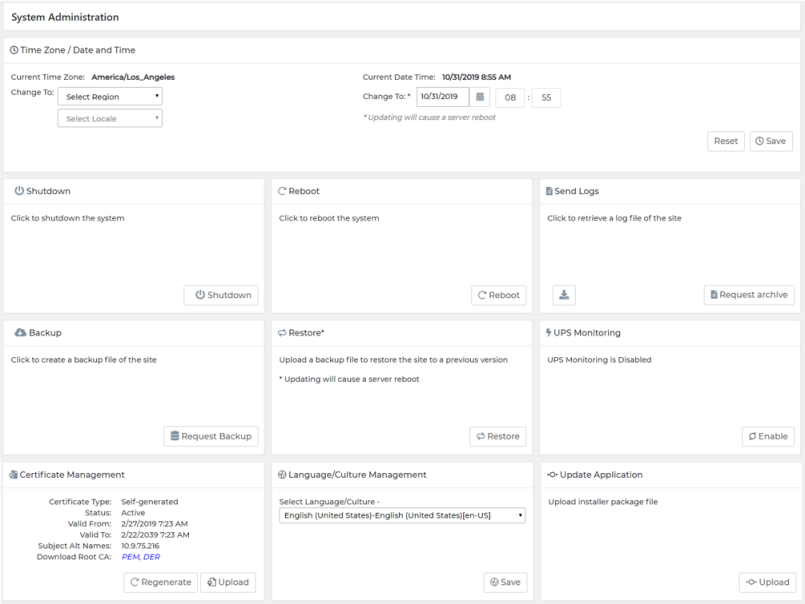The width and height of the screenshot is (805, 604).
Task: Click the calendar icon next to date field
Action: (x=480, y=97)
